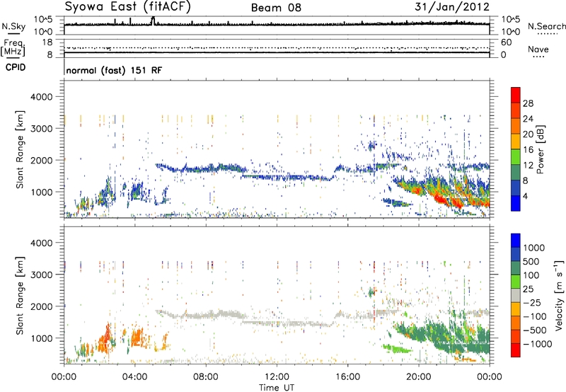
Task: Click the 'Velocity [m s-1]' color bar label
Action: pos(559,295)
